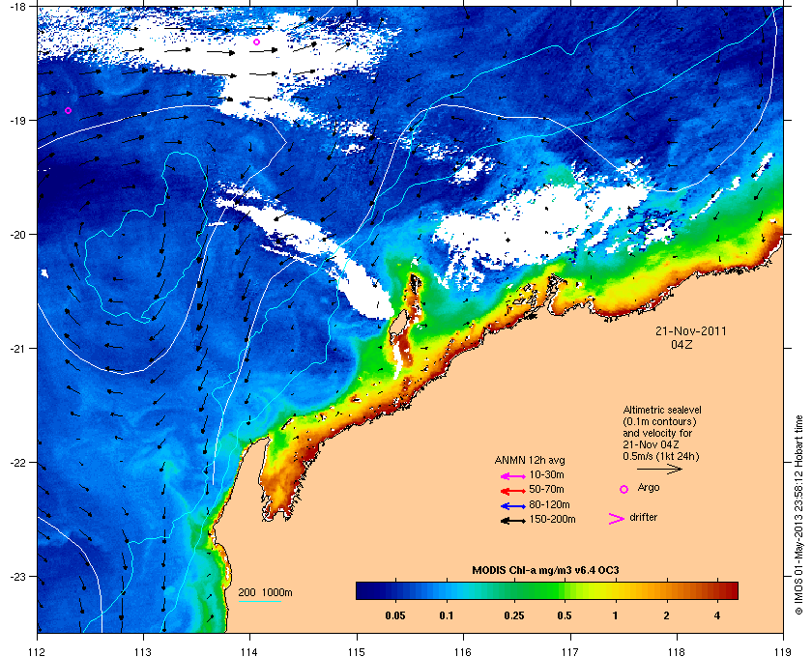This screenshot has height=657, width=812.
Task: Click the dark red 4 end of colorbar
Action: point(730,590)
